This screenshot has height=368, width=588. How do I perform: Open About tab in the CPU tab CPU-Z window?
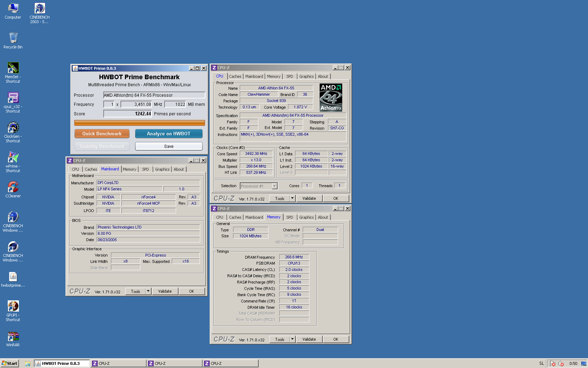tap(323, 76)
